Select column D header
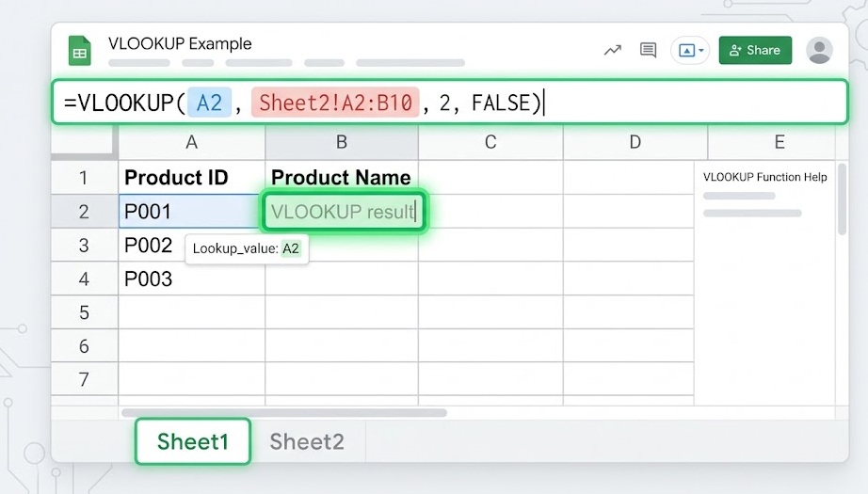 (635, 143)
